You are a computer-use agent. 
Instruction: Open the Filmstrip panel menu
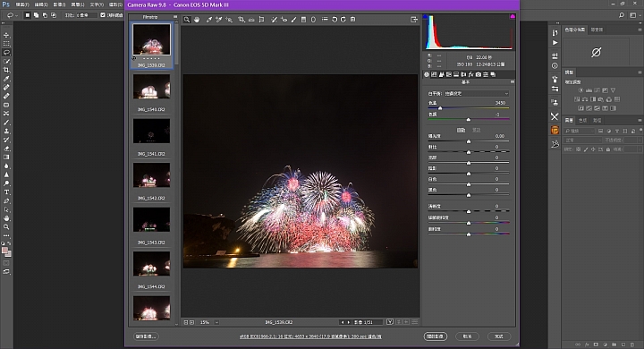[x=175, y=17]
